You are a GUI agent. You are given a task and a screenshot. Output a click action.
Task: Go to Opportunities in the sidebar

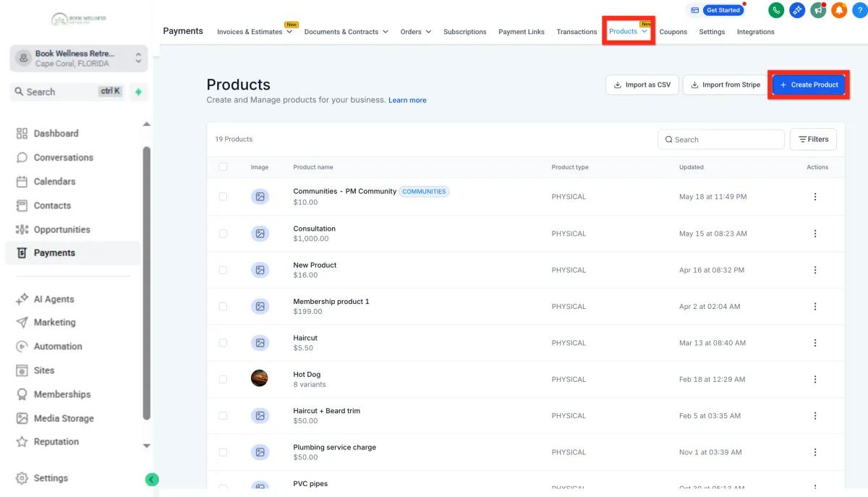click(61, 229)
